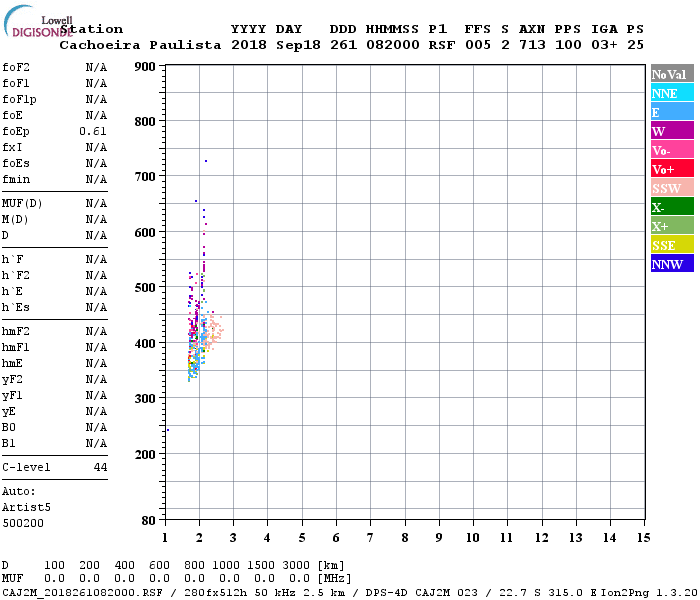Select the W purple legend swatch

pos(672,131)
